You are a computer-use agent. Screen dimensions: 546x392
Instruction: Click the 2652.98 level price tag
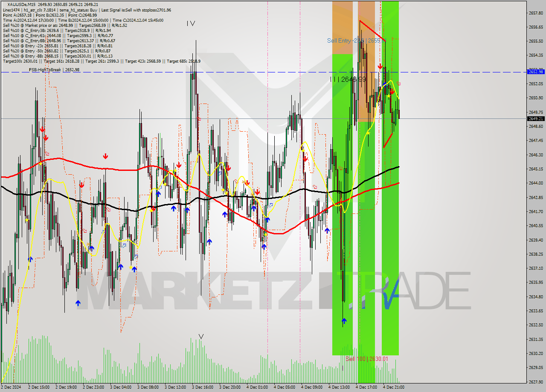tap(535, 72)
